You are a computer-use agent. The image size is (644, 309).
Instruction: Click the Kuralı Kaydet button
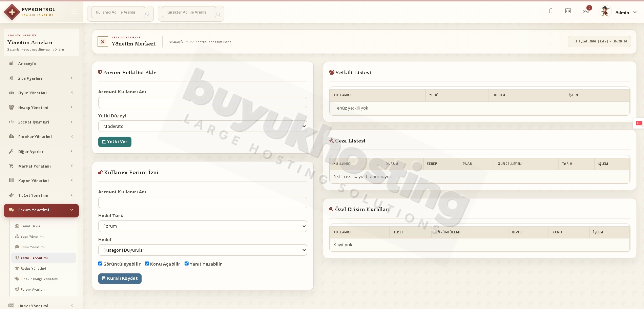coord(120,278)
